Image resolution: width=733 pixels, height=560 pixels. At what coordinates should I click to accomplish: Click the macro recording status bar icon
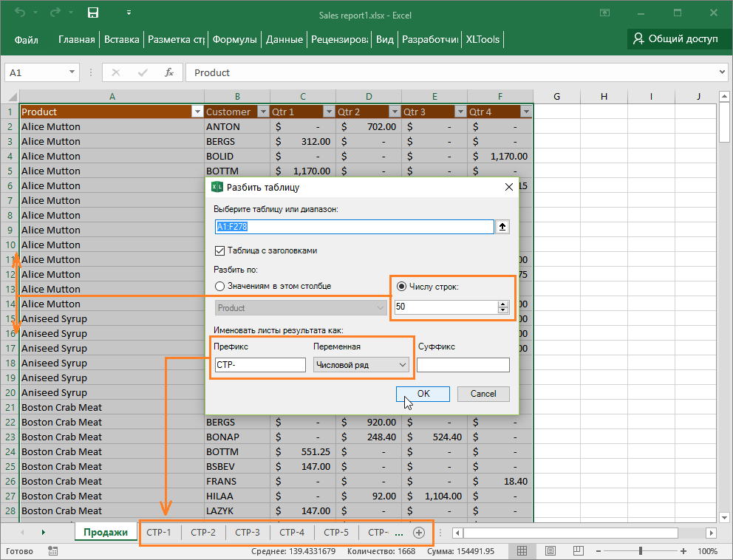pos(53,551)
